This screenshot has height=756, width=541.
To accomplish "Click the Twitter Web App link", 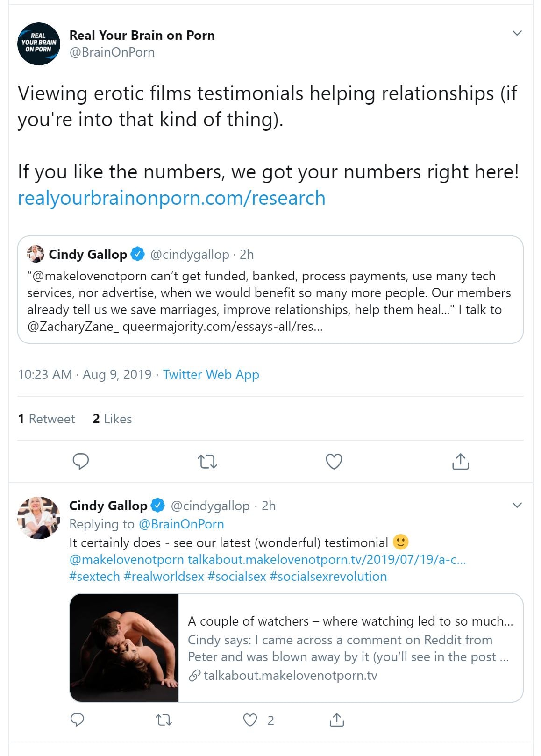I will 211,375.
